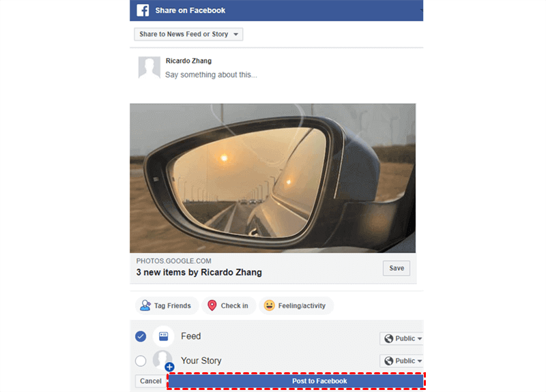Save the Google Photos link preview
Viewport: 546px width, 392px height.
[397, 268]
